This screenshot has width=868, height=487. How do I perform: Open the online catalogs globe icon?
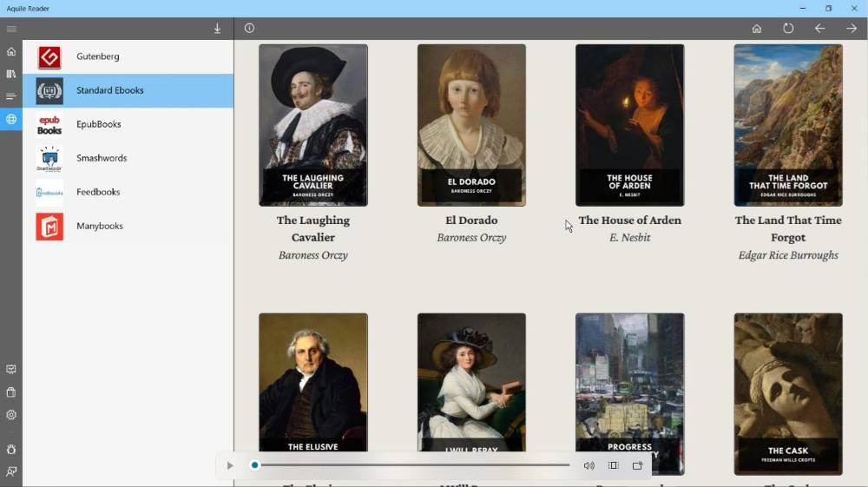point(11,119)
